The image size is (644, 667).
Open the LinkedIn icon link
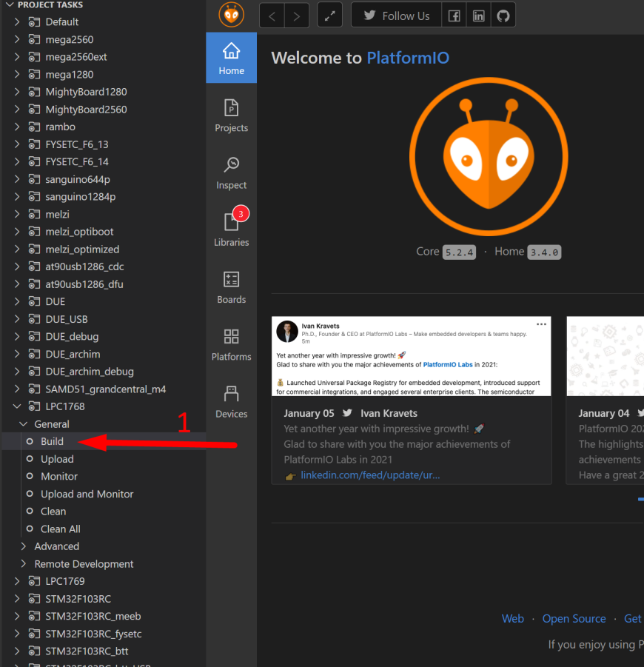[478, 16]
